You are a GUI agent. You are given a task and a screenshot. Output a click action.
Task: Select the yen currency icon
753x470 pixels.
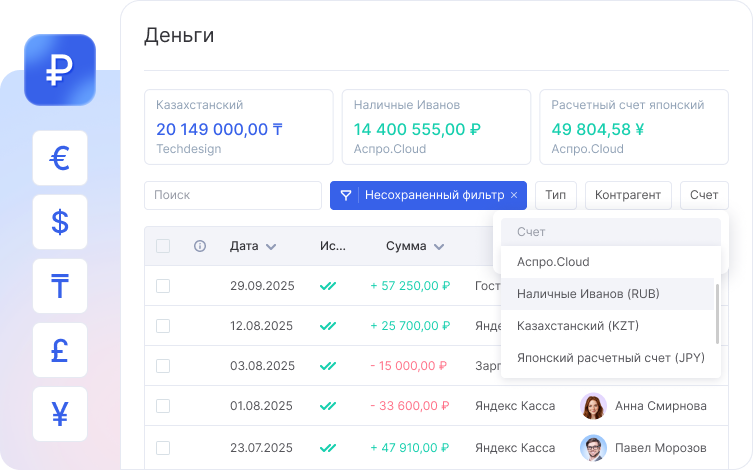point(60,414)
